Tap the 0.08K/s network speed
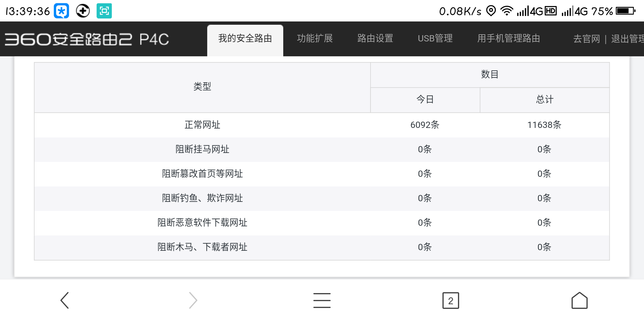Screen dimensions: 644x322 click(x=460, y=11)
